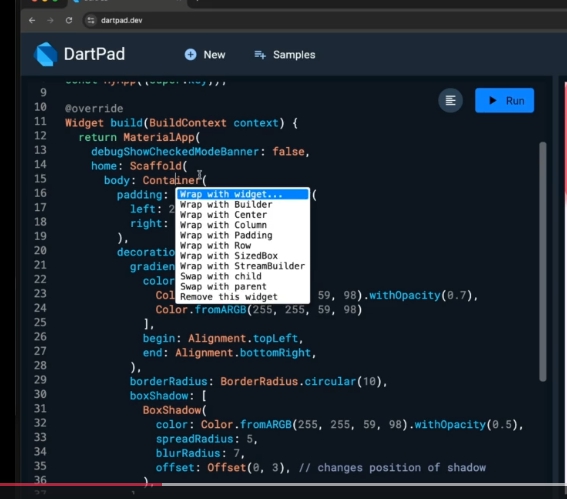Viewport: 567px width, 499px height.
Task: Reload the dartpad.dev page
Action: 69,20
